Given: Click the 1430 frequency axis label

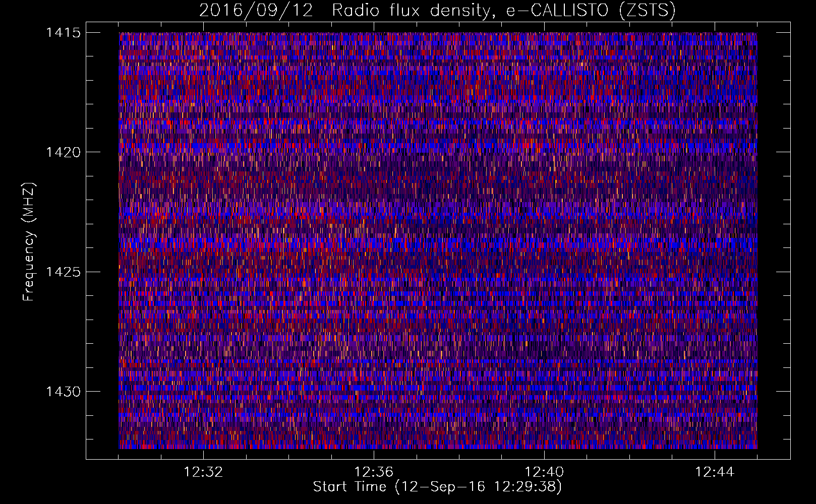Looking at the screenshot, I should pyautogui.click(x=63, y=392).
